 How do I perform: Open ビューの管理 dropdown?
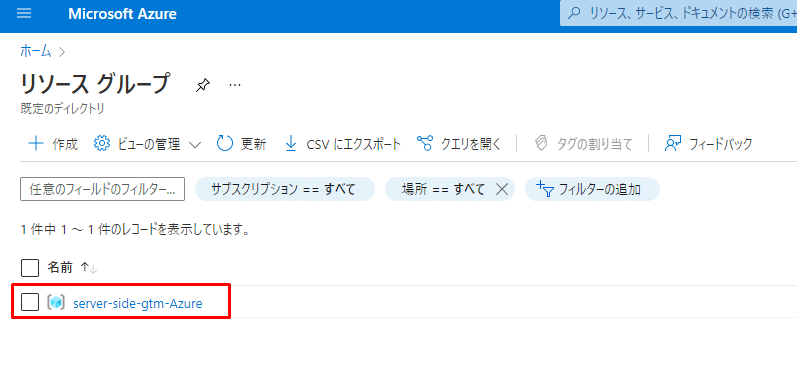tap(148, 144)
